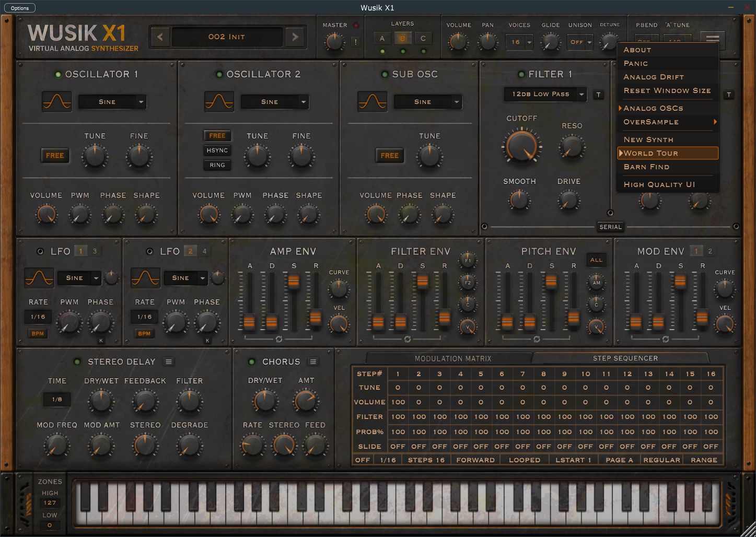
Task: Go to the next preset with right arrow
Action: [x=295, y=37]
